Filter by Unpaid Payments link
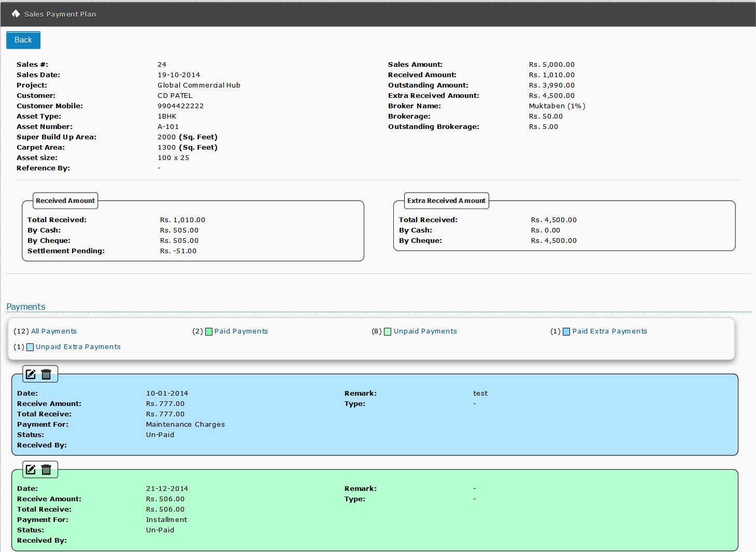This screenshot has width=756, height=552. [x=425, y=331]
